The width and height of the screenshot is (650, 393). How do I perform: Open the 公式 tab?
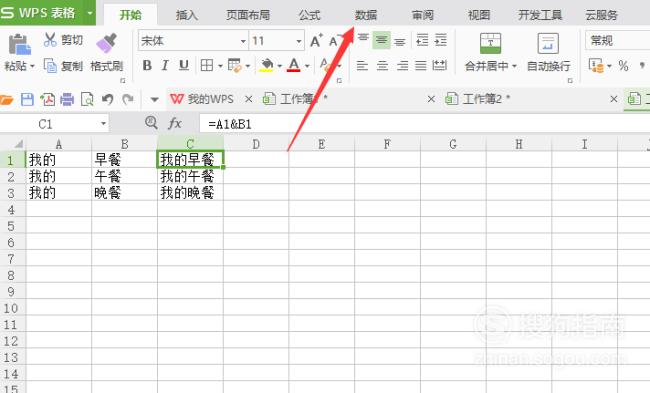click(x=309, y=15)
